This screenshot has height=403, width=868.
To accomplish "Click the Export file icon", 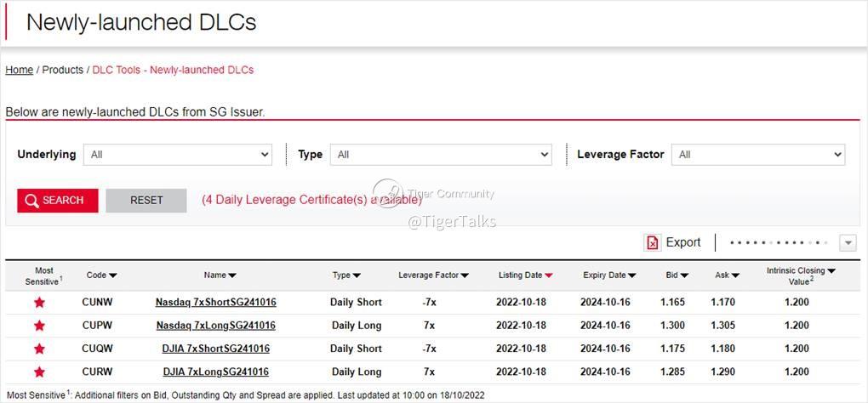I will point(653,242).
